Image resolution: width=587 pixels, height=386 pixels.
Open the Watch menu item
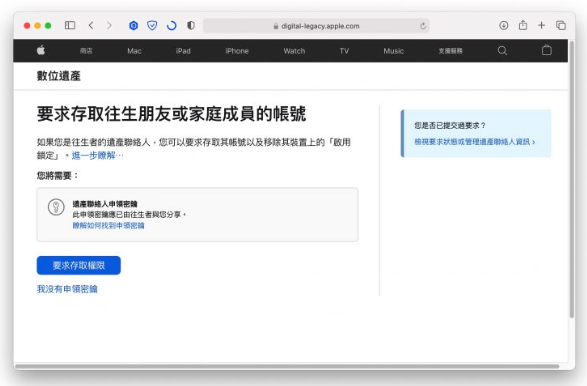tap(294, 51)
